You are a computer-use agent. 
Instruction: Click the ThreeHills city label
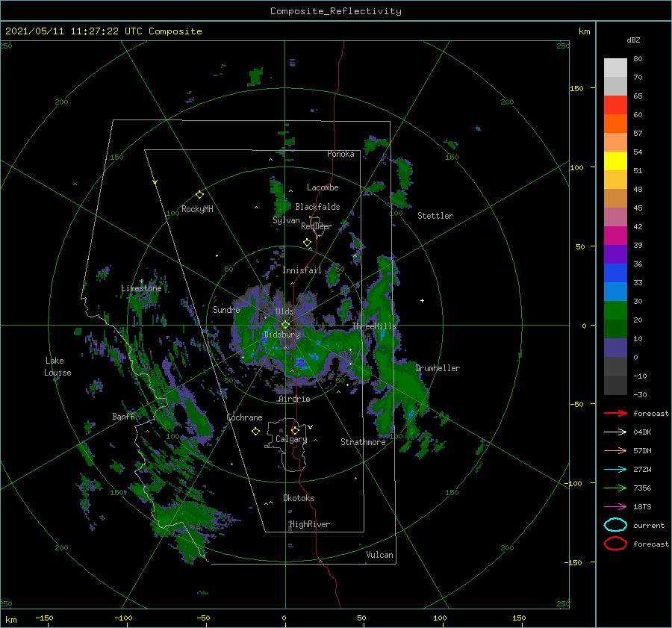[x=374, y=326]
